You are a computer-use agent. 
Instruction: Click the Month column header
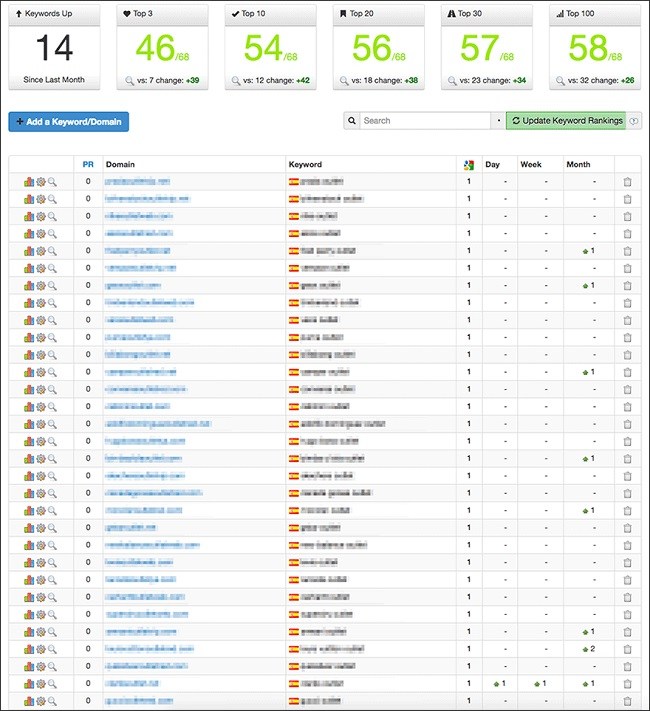[x=578, y=164]
